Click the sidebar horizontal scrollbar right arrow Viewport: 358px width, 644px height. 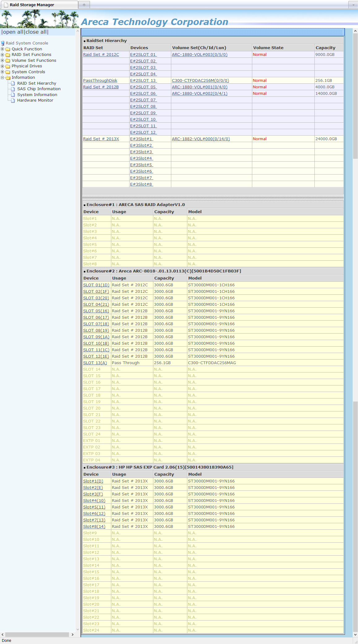[x=73, y=634]
